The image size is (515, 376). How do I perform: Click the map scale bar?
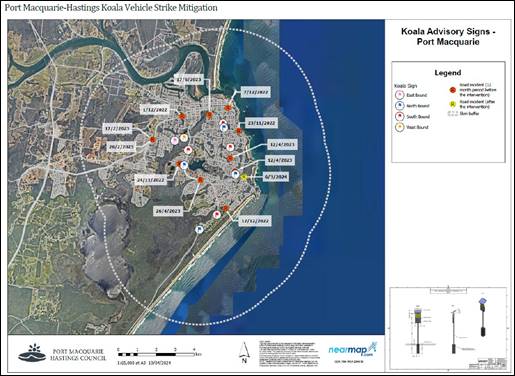(x=156, y=354)
